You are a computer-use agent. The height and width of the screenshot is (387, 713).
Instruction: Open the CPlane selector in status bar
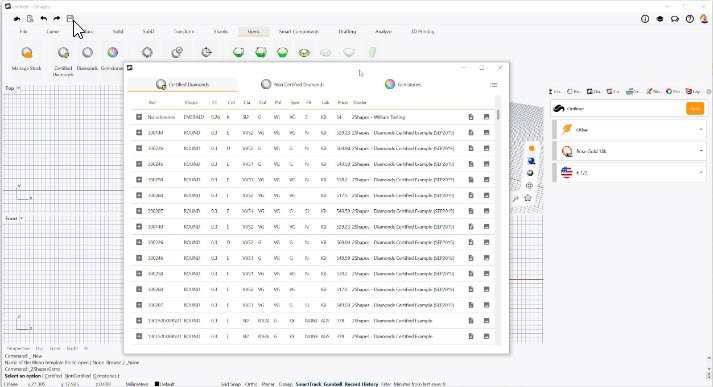(x=11, y=384)
